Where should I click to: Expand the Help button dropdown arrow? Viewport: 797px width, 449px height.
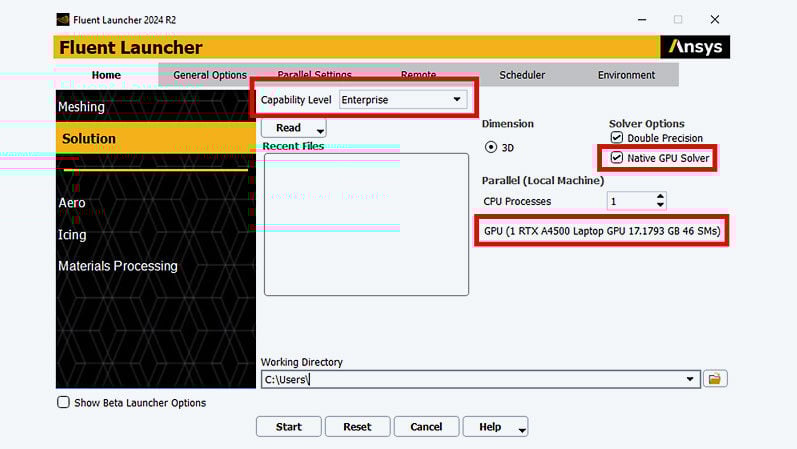click(x=520, y=428)
